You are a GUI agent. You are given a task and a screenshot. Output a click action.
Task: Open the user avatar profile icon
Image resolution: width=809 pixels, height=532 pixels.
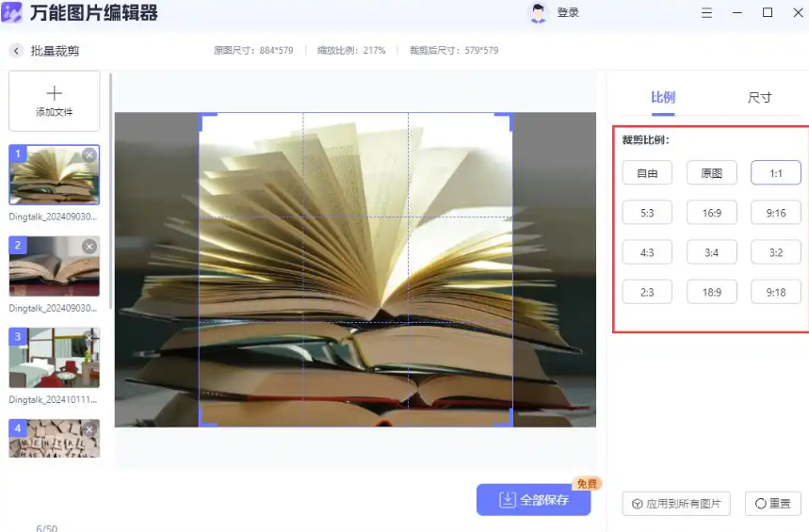click(538, 13)
